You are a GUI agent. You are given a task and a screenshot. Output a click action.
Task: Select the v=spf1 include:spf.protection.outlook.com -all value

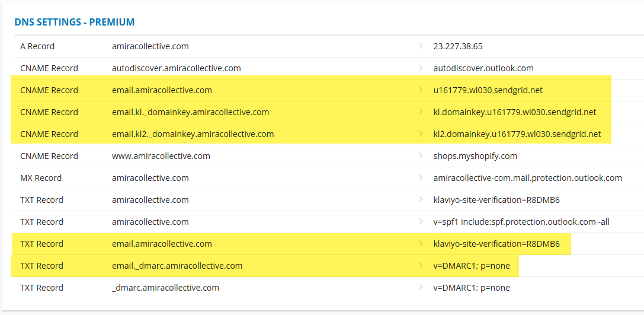tap(521, 222)
